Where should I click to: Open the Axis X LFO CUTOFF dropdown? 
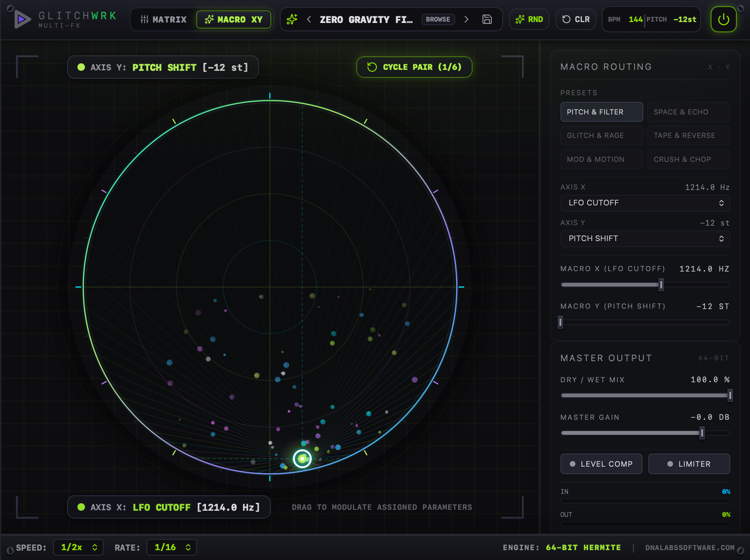645,203
